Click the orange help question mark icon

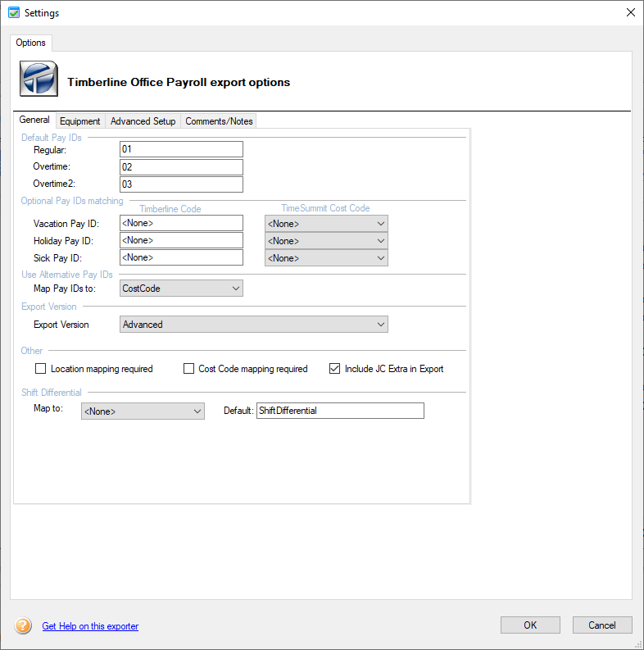click(x=23, y=625)
